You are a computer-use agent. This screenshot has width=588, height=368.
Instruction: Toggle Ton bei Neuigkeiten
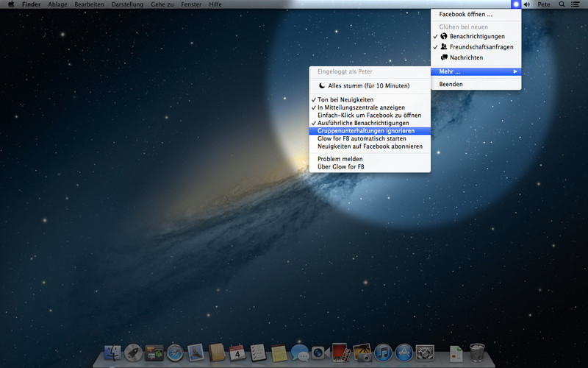(x=370, y=99)
